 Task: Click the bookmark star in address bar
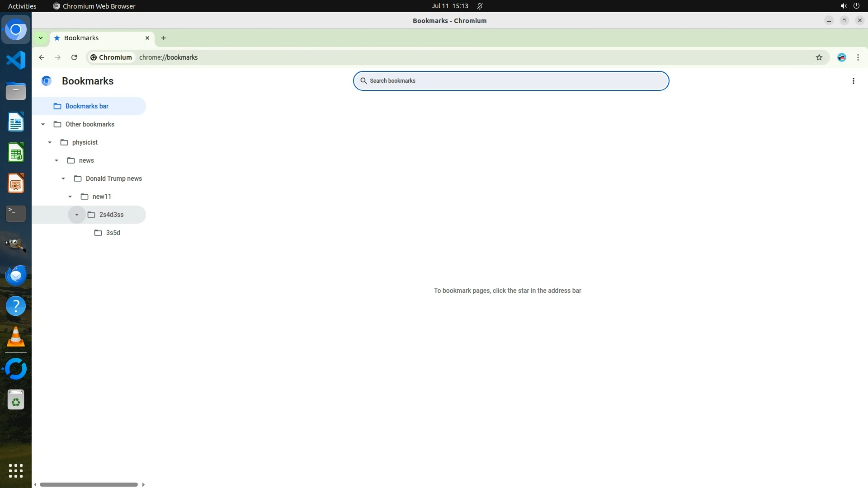[x=819, y=57]
